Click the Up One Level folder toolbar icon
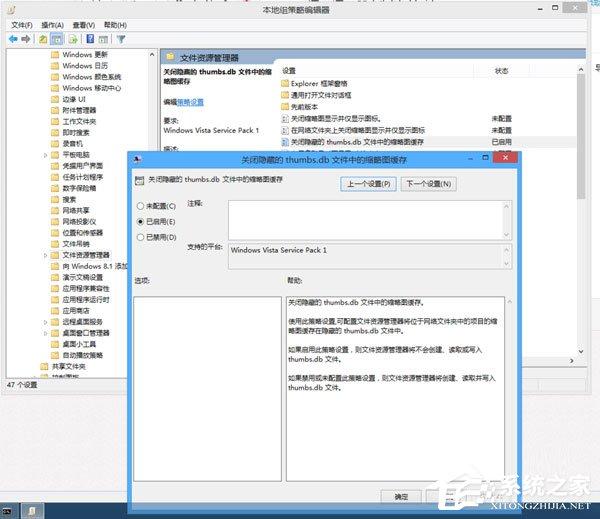 (43, 39)
